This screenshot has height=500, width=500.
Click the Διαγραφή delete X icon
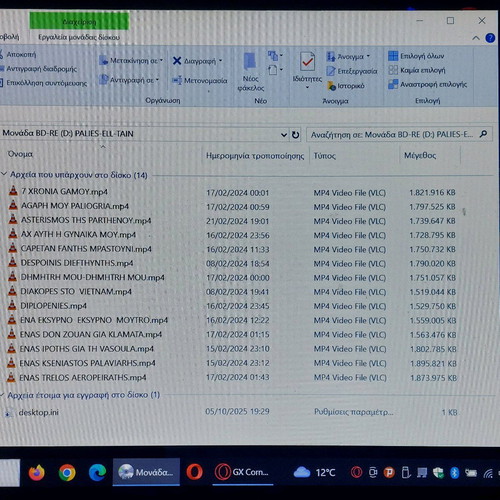[x=177, y=61]
